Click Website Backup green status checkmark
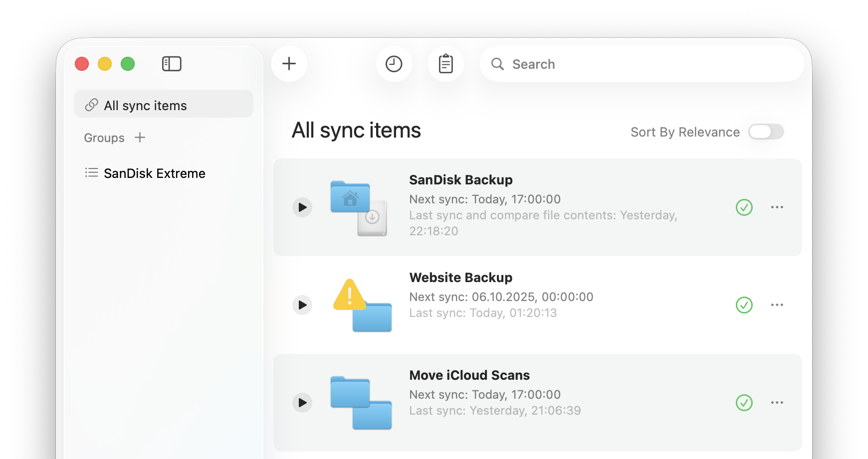This screenshot has width=868, height=459. pyautogui.click(x=744, y=305)
